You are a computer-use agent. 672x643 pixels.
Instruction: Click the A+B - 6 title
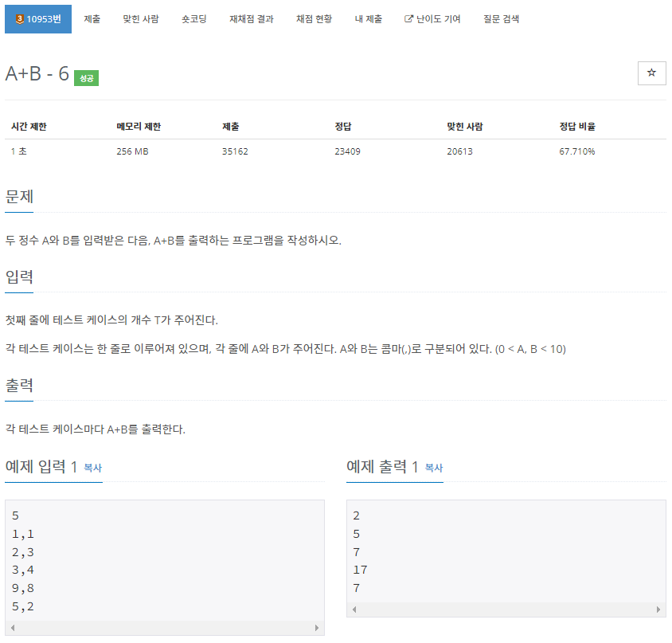[37, 73]
